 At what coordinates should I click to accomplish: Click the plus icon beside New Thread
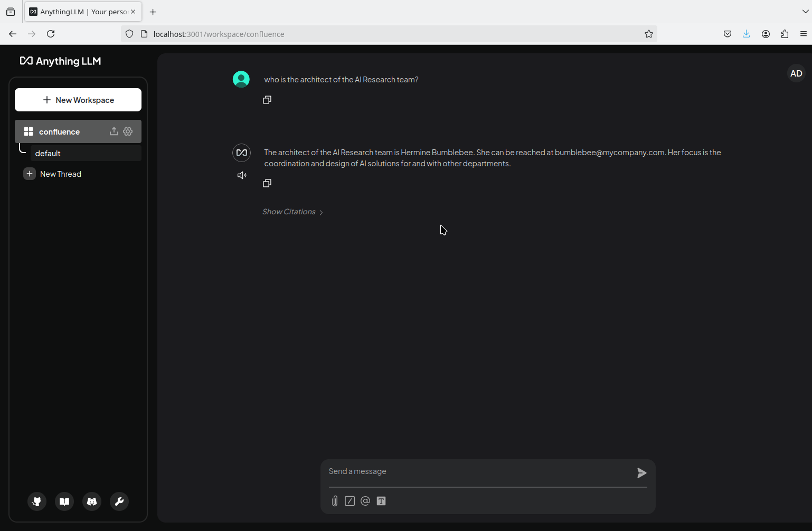coord(30,174)
